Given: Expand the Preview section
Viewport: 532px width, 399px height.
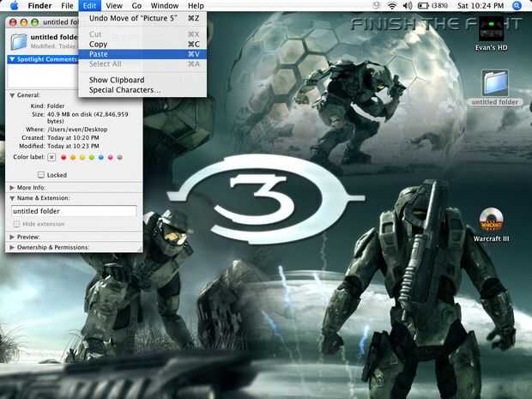Looking at the screenshot, I should (12, 237).
